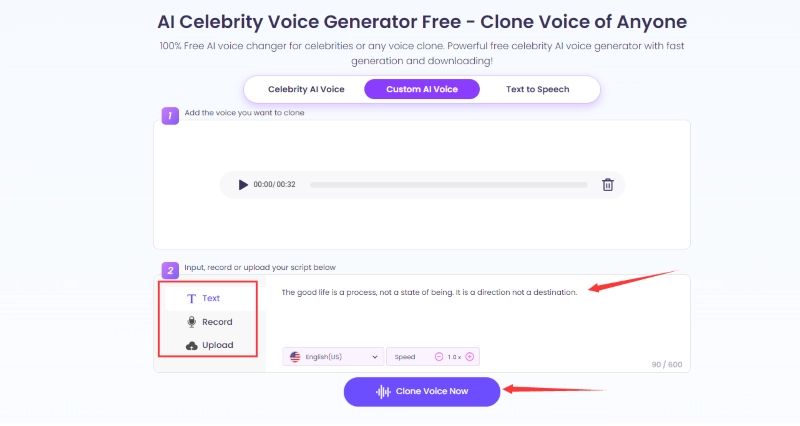Switch to Celebrity AI Voice tab

306,89
